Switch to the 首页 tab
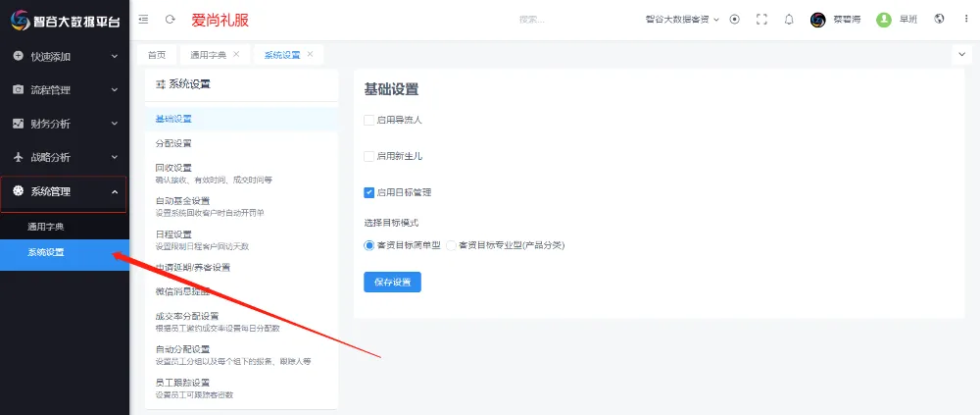 coord(157,55)
